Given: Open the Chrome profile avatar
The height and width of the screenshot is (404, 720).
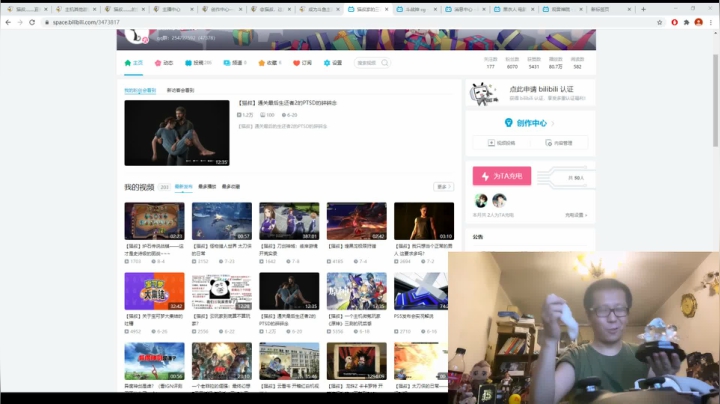Looking at the screenshot, I should click(x=698, y=22).
